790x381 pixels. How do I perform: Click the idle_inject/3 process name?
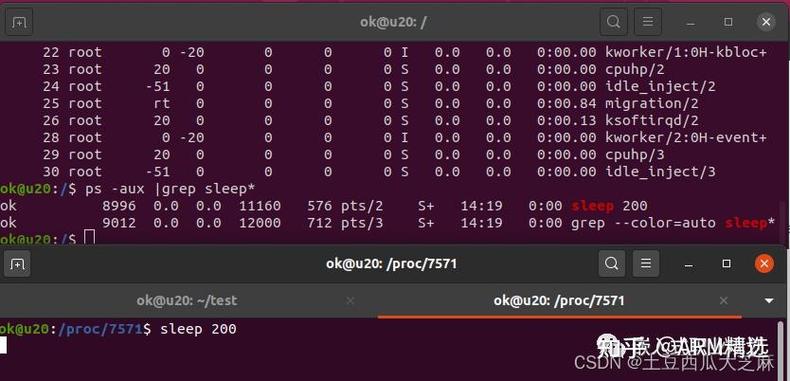pyautogui.click(x=661, y=172)
